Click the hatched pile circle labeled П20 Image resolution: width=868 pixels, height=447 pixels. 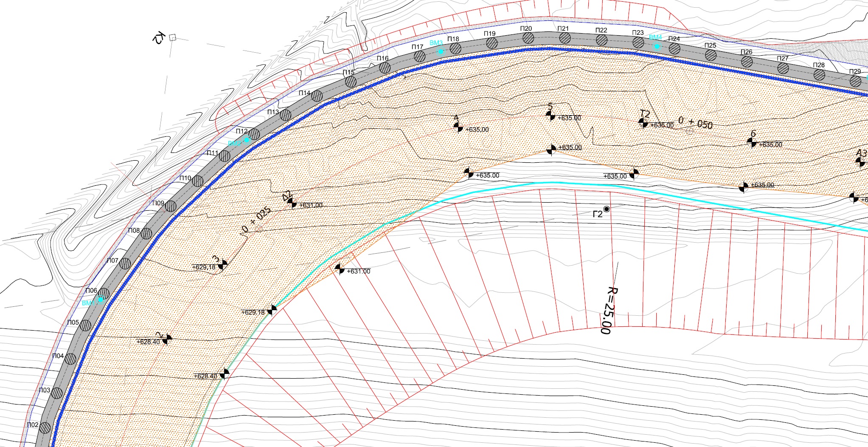[528, 38]
